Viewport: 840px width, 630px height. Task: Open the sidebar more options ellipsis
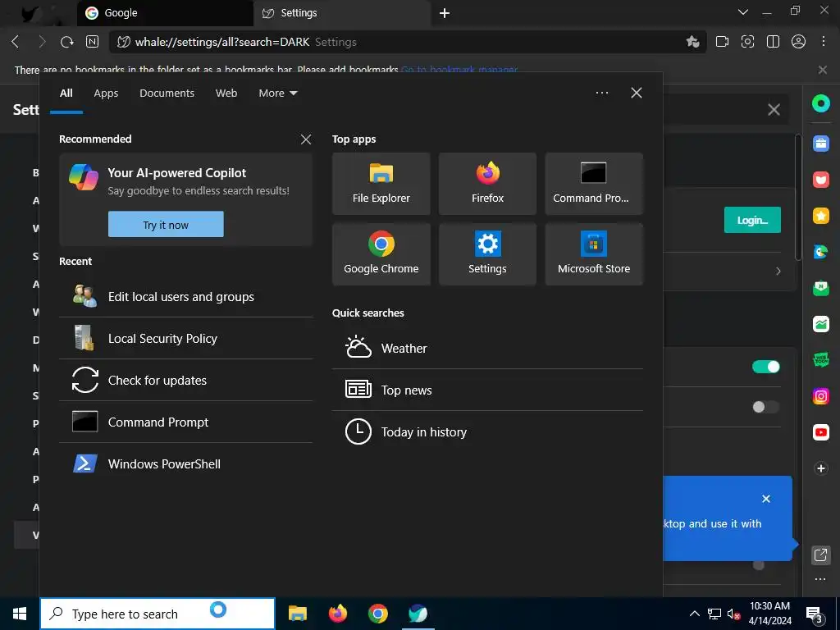[x=820, y=579]
